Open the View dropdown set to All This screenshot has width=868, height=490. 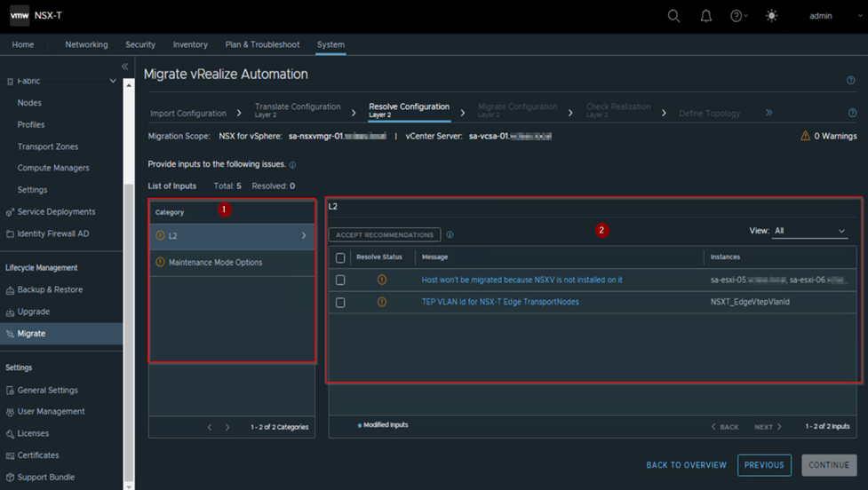point(809,231)
